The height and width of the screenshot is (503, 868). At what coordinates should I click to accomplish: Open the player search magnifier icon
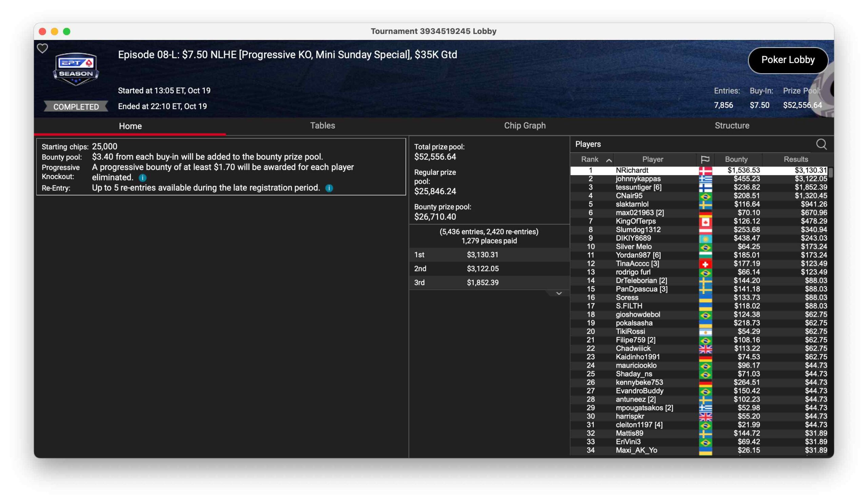tap(821, 144)
